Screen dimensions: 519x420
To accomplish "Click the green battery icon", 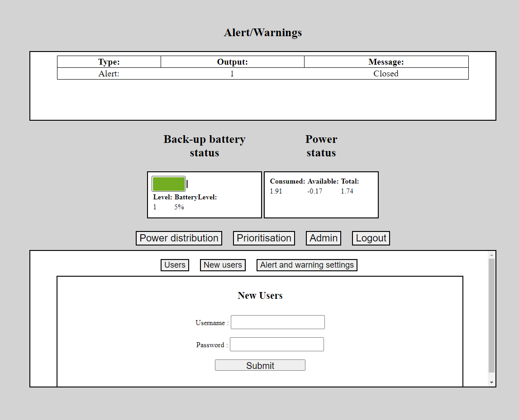I will click(x=169, y=184).
